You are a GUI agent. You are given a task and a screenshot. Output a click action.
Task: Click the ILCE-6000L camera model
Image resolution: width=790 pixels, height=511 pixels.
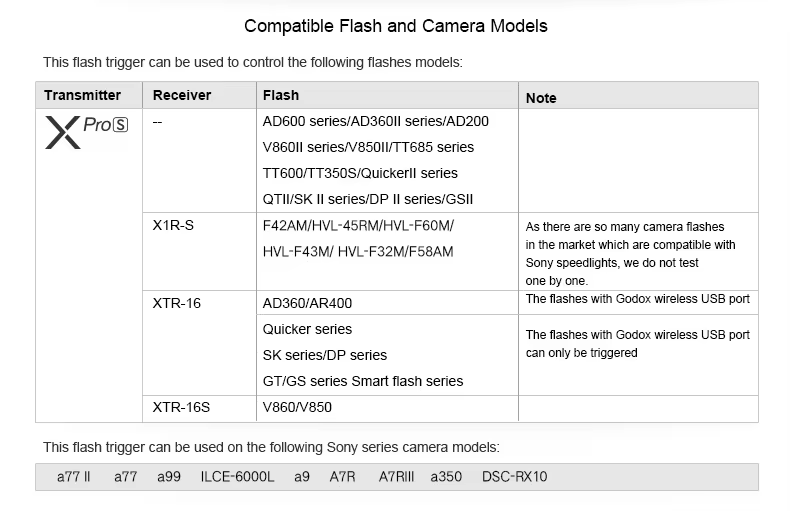pos(237,477)
